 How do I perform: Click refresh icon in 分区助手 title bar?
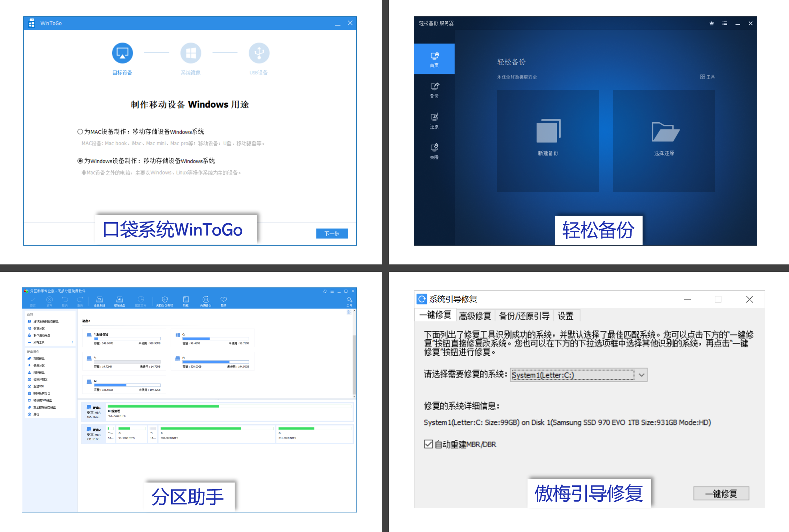pyautogui.click(x=325, y=291)
